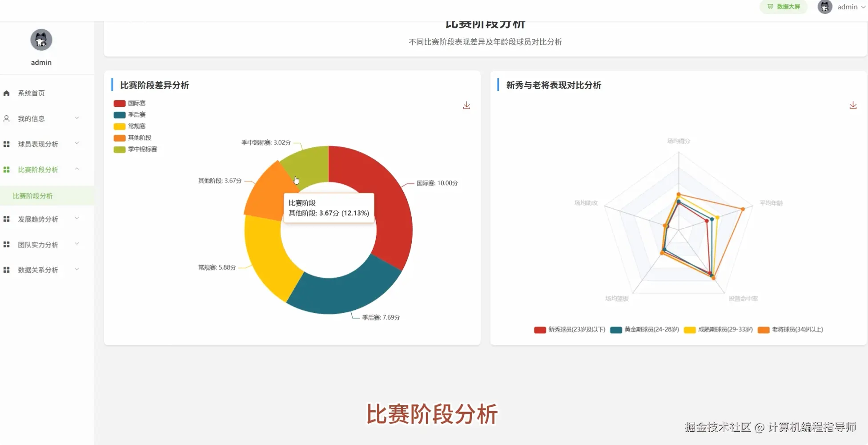
Task: Click the grid icon beside 团队实力分析
Action: pyautogui.click(x=6, y=244)
